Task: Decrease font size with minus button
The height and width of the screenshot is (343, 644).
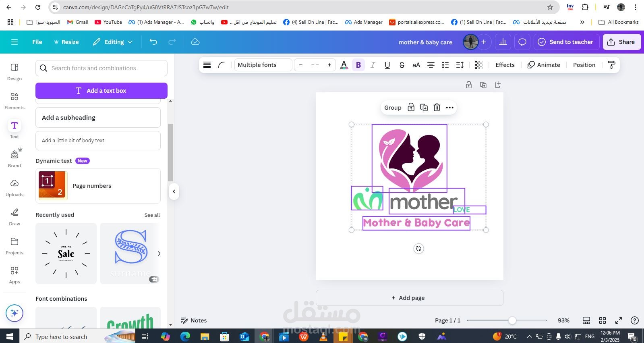Action: 301,65
